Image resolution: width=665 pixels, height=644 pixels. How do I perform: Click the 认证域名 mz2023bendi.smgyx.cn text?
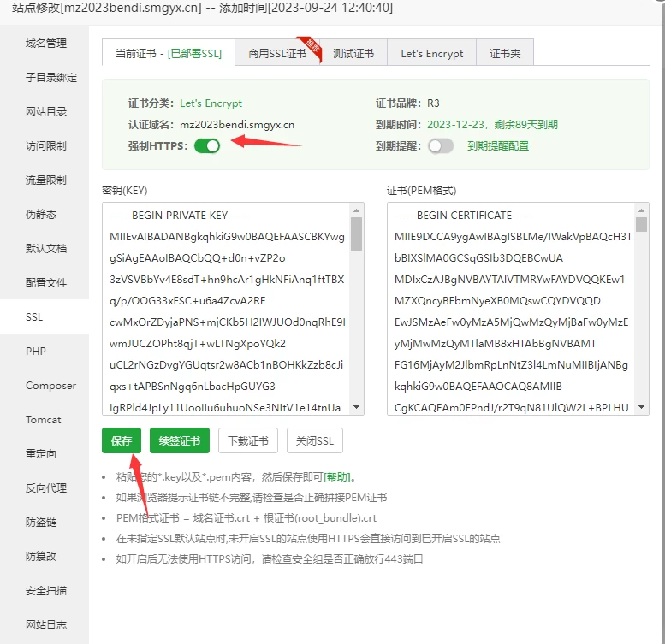pos(237,125)
